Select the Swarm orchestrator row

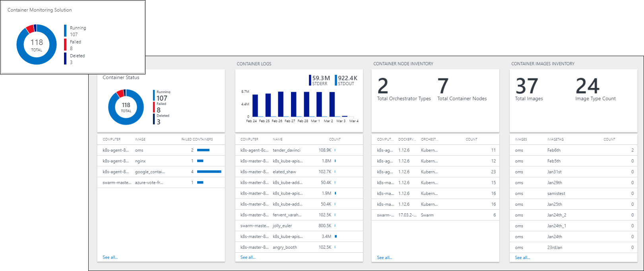435,215
